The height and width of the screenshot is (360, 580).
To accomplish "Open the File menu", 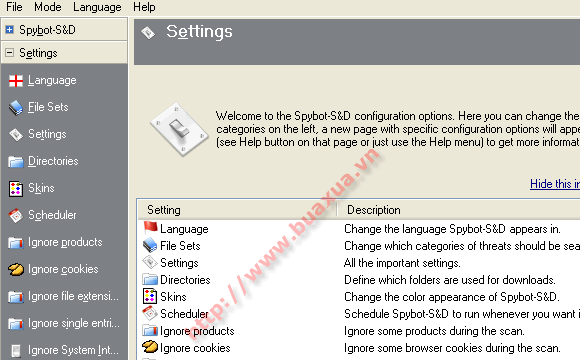I will (14, 7).
